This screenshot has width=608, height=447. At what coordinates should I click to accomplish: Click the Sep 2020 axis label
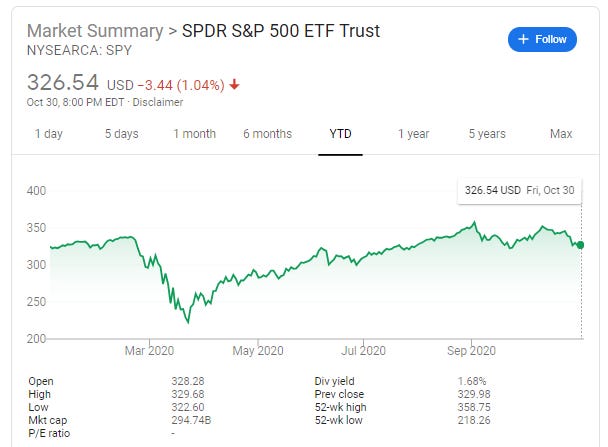point(471,350)
